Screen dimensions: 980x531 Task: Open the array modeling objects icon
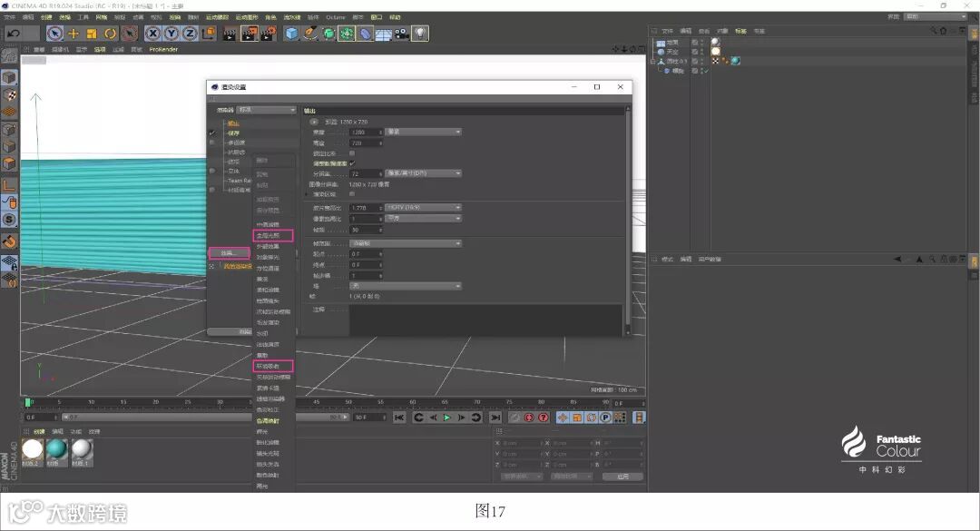[x=347, y=34]
